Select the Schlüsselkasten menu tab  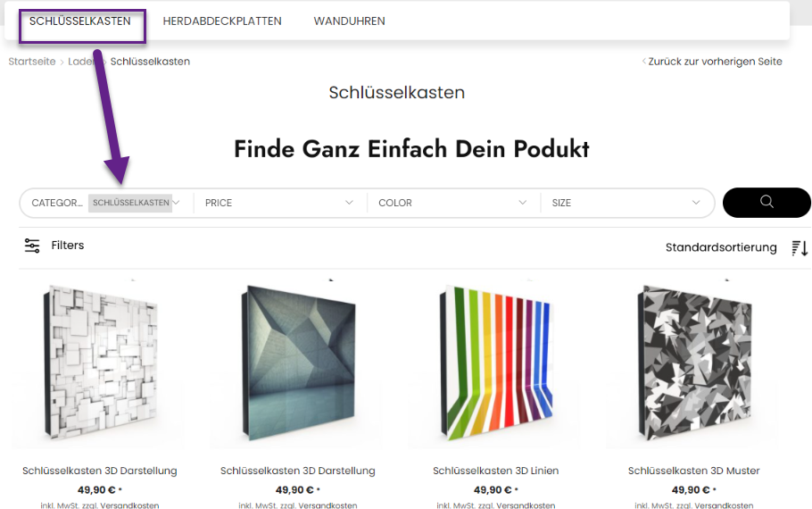(80, 21)
